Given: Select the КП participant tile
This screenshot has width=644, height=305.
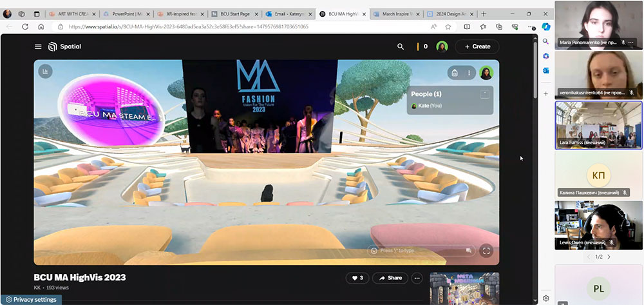Looking at the screenshot, I should point(598,175).
